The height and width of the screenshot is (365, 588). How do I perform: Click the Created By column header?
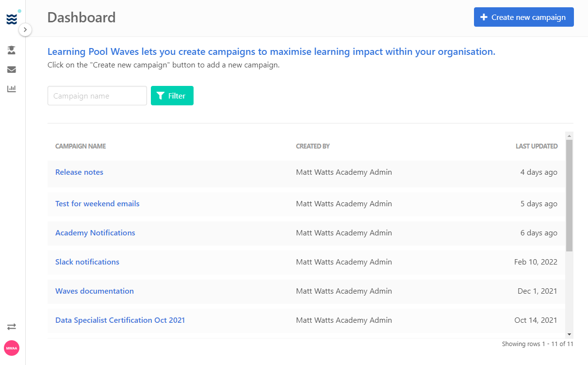tap(313, 146)
